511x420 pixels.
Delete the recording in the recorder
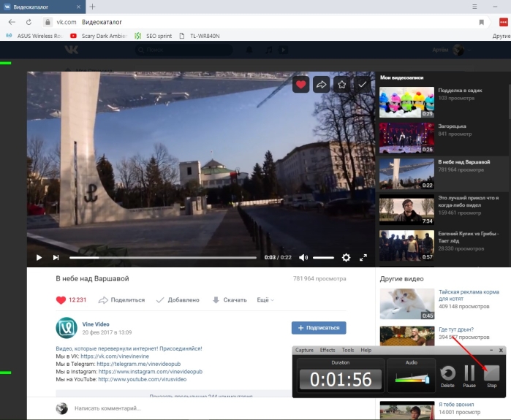[448, 376]
